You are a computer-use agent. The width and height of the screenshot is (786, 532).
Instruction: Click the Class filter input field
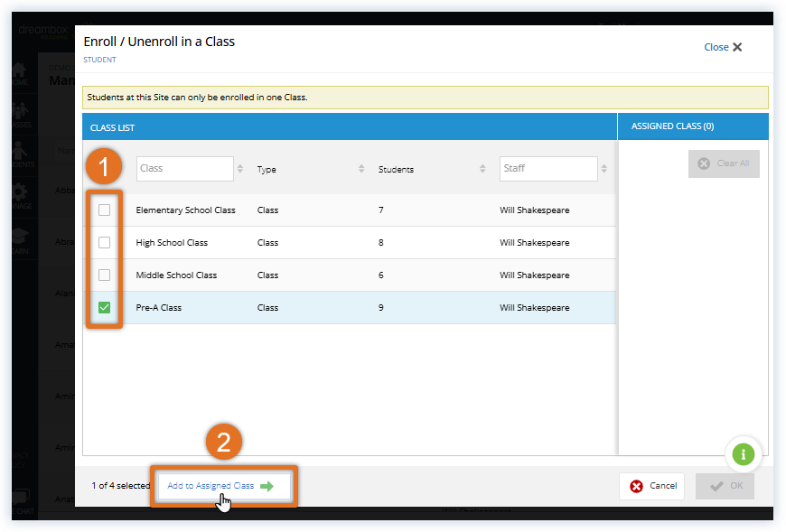[x=185, y=168]
